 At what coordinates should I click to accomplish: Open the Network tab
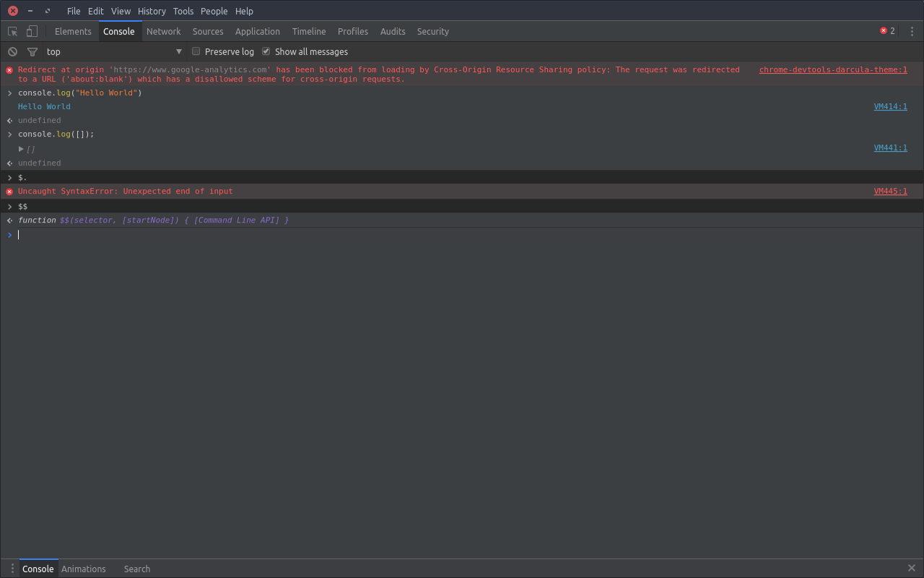click(x=164, y=31)
